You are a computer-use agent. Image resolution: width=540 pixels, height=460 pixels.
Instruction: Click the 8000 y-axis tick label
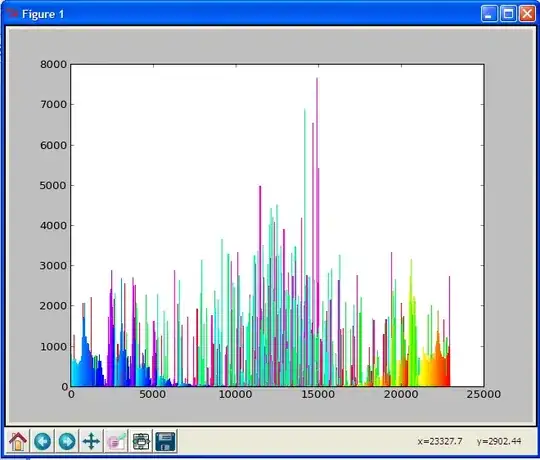(x=53, y=64)
